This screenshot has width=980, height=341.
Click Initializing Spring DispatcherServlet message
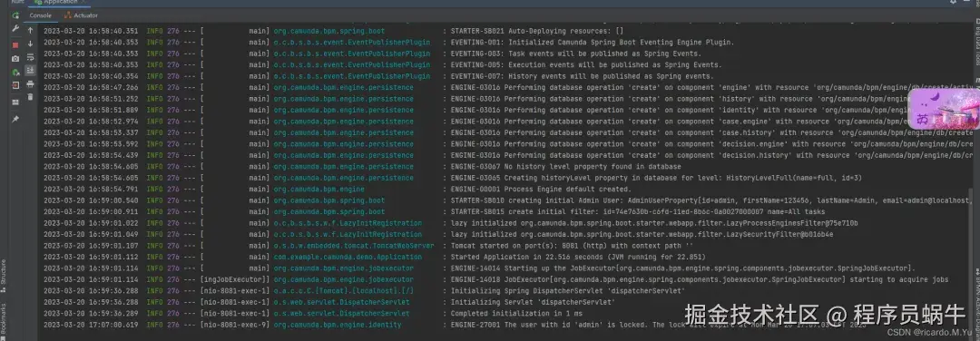(x=567, y=291)
